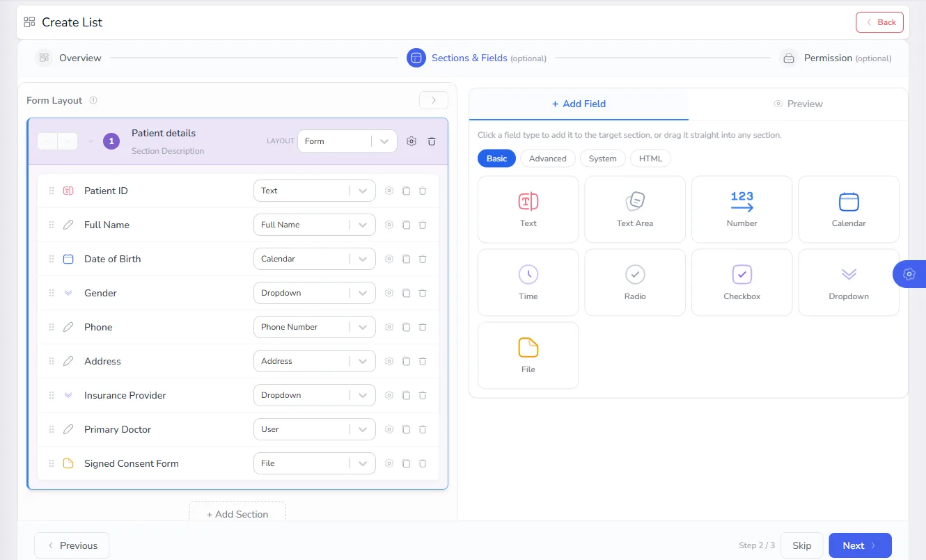Open settings for the Patient details section
This screenshot has width=926, height=560.
411,141
